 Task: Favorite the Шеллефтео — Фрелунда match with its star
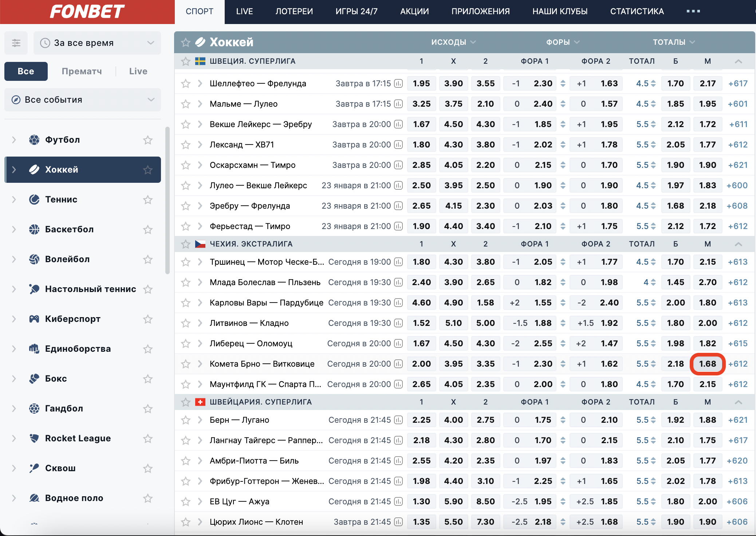coord(186,84)
